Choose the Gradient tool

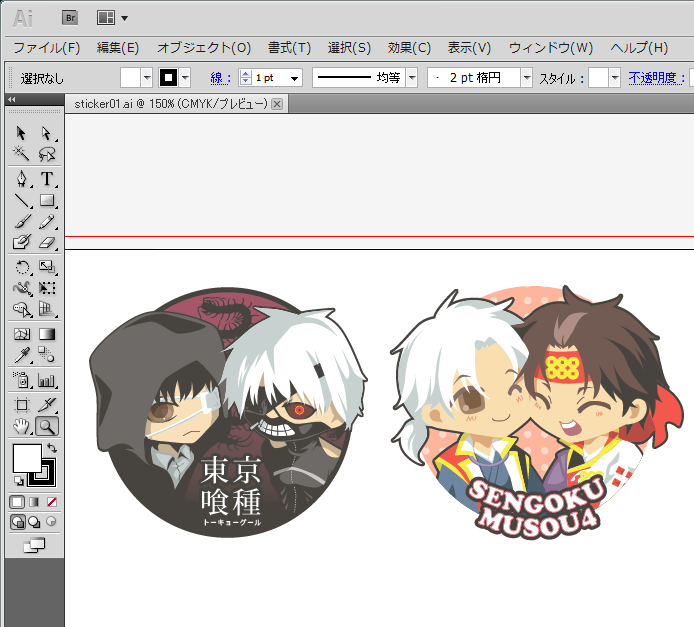[x=46, y=334]
